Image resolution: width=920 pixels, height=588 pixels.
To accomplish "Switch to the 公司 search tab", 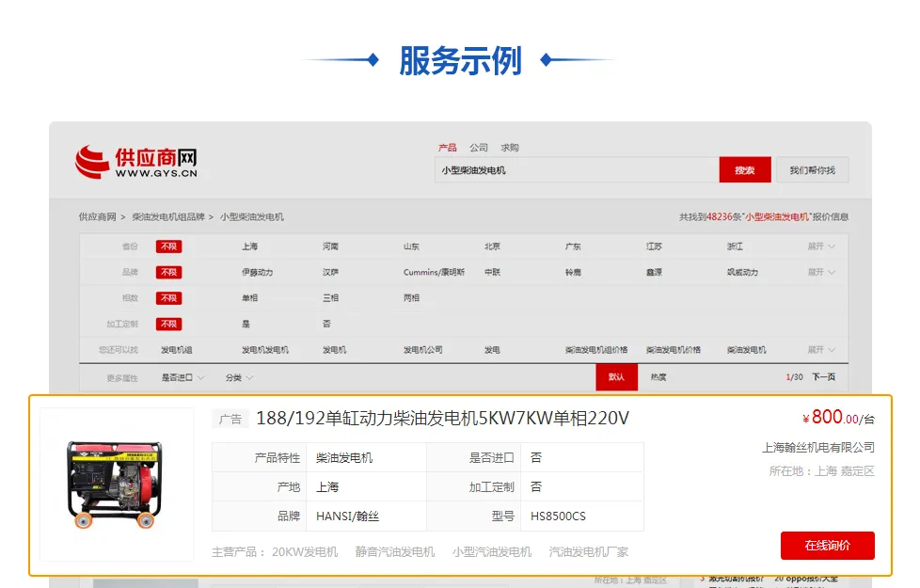I will [x=478, y=148].
